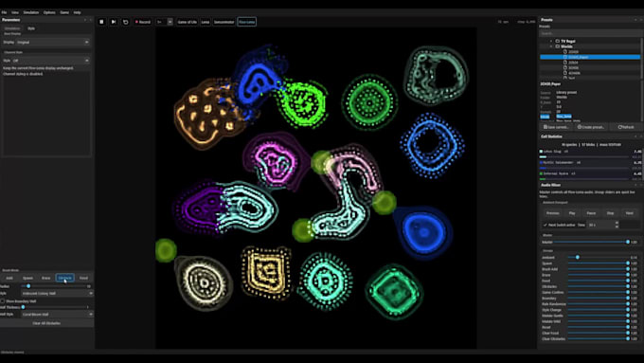Viewport: 644px width, 363px height.
Task: Click the Save current button
Action: pos(557,127)
